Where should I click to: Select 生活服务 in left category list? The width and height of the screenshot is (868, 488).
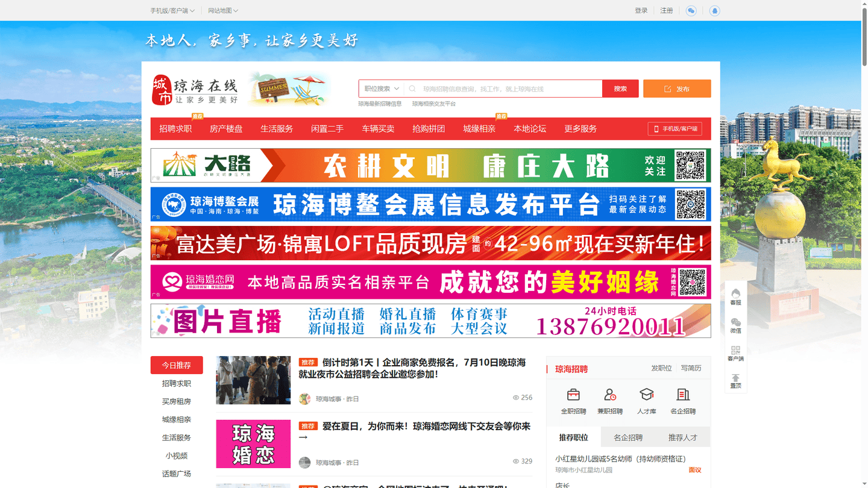tap(177, 437)
